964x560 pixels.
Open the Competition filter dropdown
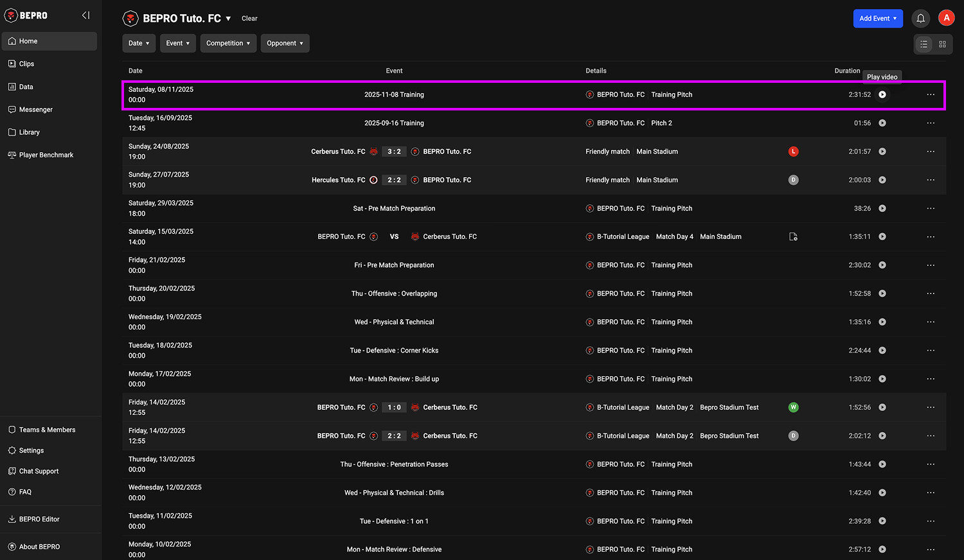click(x=228, y=43)
